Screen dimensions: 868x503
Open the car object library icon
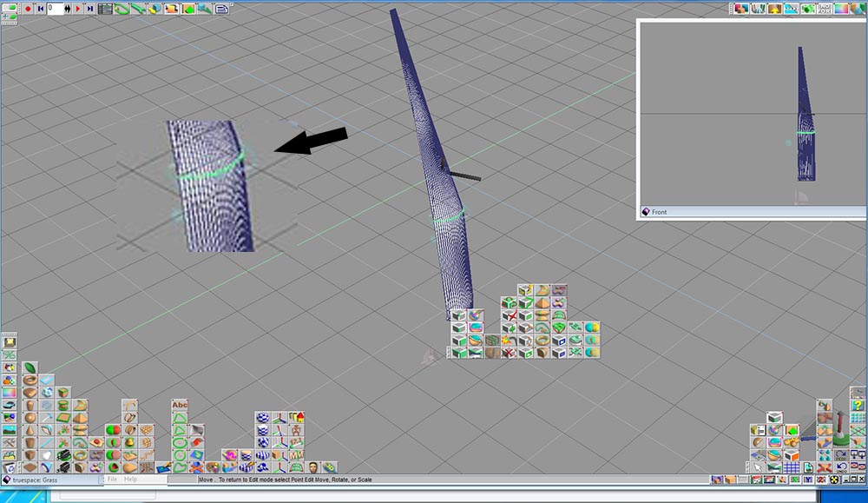click(10, 405)
